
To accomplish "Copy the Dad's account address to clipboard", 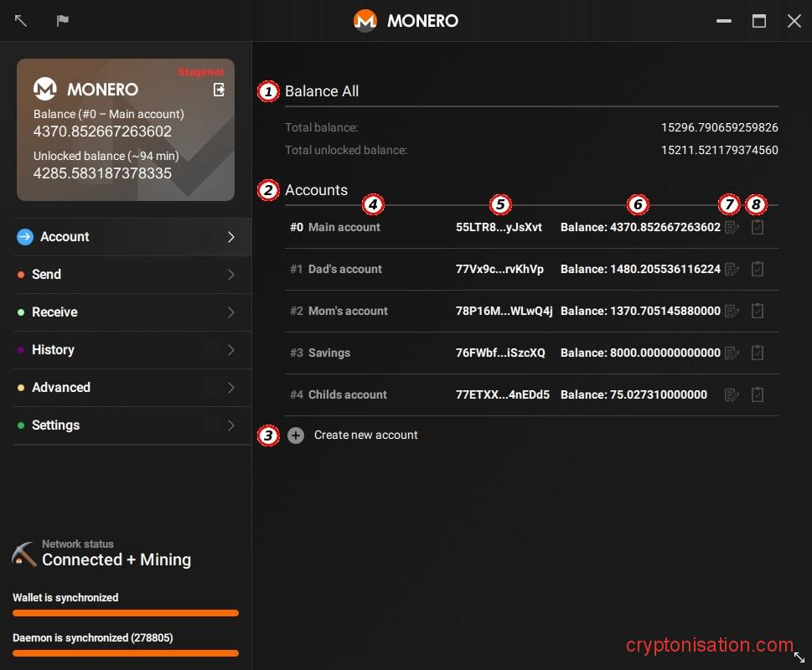I will click(757, 269).
